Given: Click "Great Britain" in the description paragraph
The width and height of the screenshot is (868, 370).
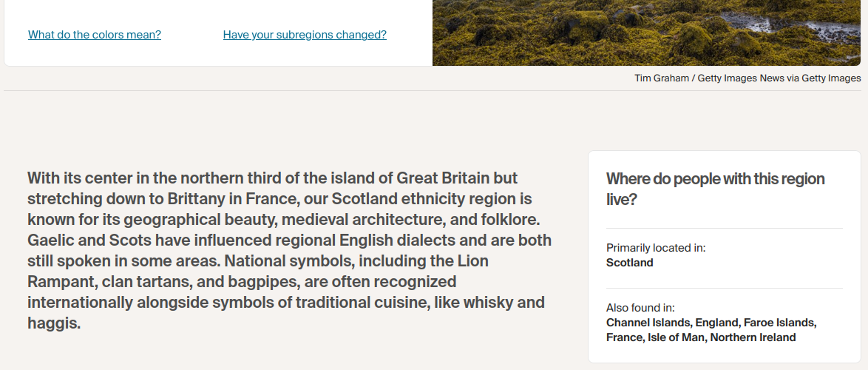Looking at the screenshot, I should coord(457,178).
